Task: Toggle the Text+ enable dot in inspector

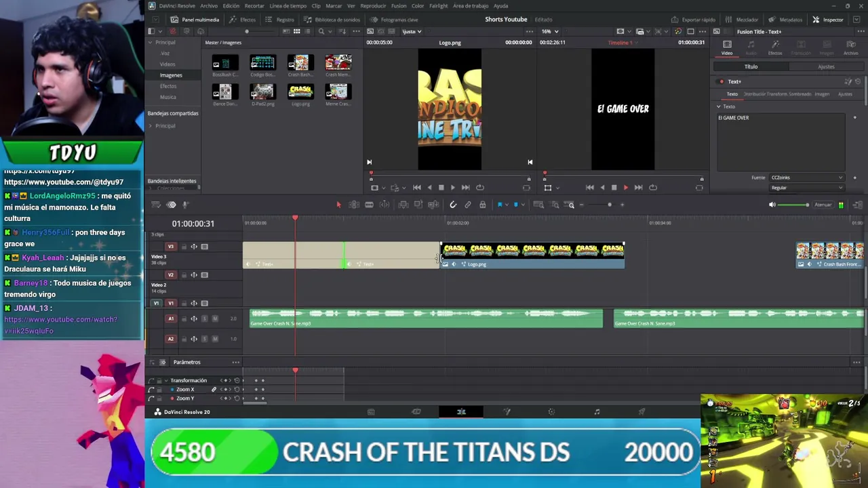Action: point(722,82)
